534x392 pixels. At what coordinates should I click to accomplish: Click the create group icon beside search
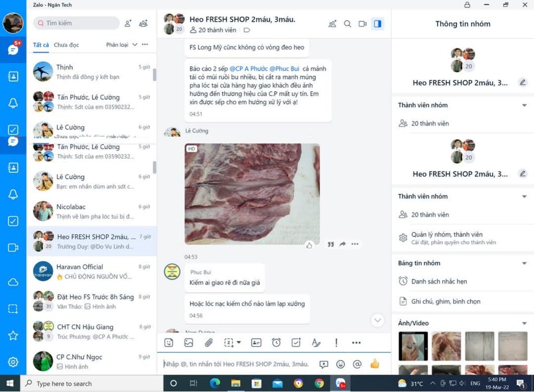[143, 23]
